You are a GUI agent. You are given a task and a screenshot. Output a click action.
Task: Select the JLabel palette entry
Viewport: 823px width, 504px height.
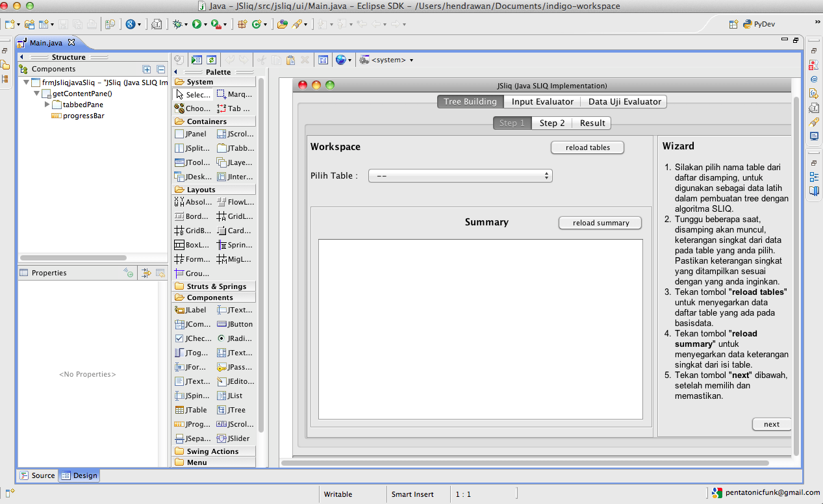pyautogui.click(x=191, y=310)
